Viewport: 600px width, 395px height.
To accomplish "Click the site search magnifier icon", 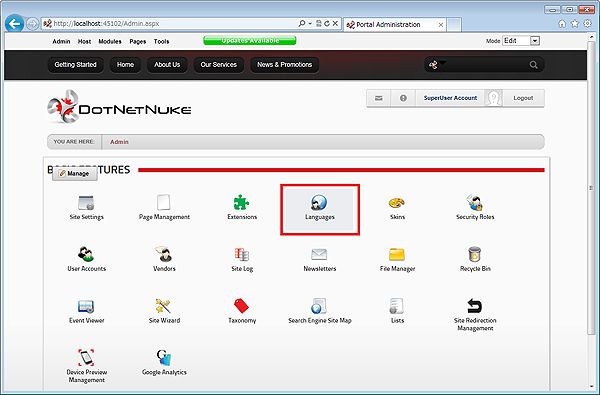I will [533, 65].
